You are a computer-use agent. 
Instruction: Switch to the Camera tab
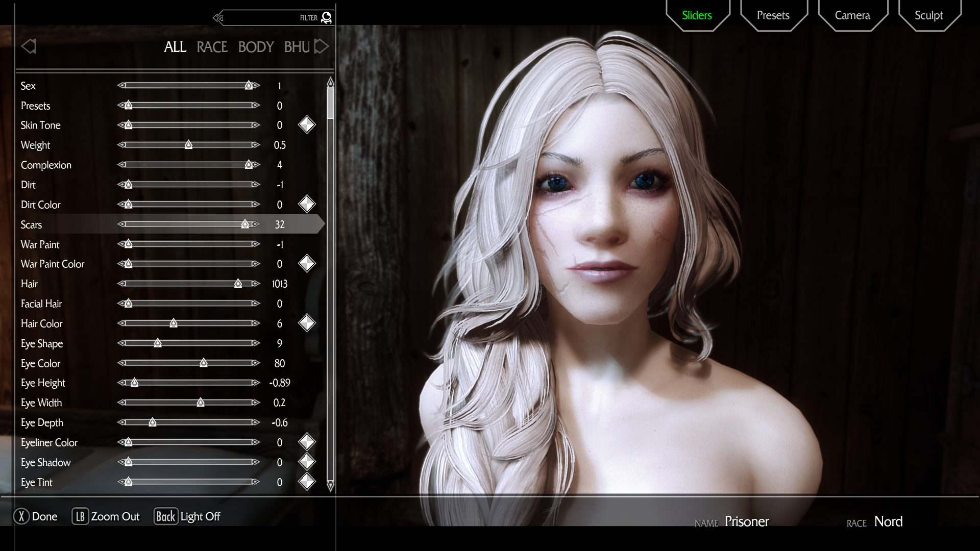852,15
